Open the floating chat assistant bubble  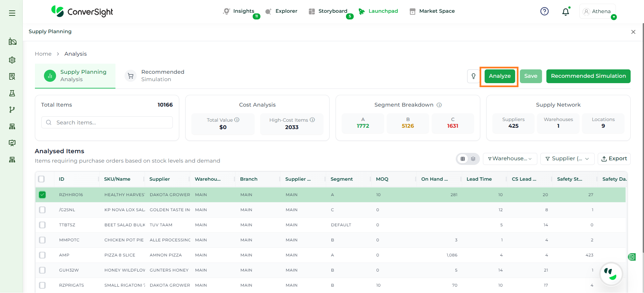click(611, 274)
